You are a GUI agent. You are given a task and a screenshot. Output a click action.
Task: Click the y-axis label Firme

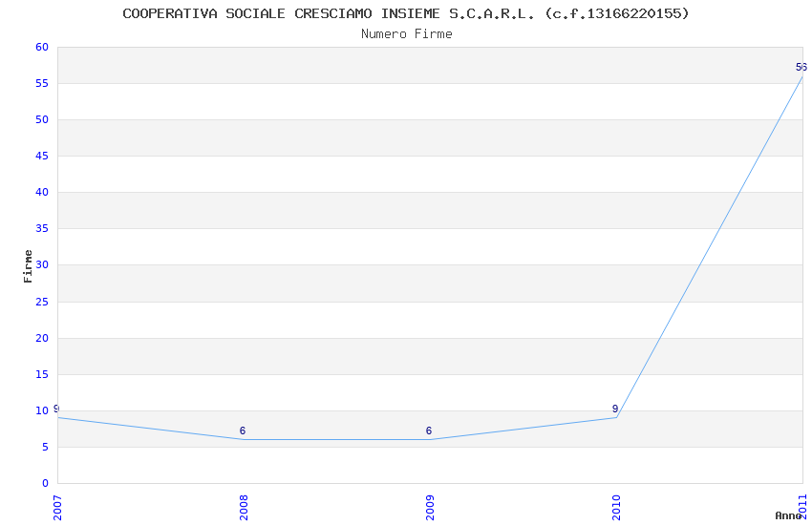(28, 266)
